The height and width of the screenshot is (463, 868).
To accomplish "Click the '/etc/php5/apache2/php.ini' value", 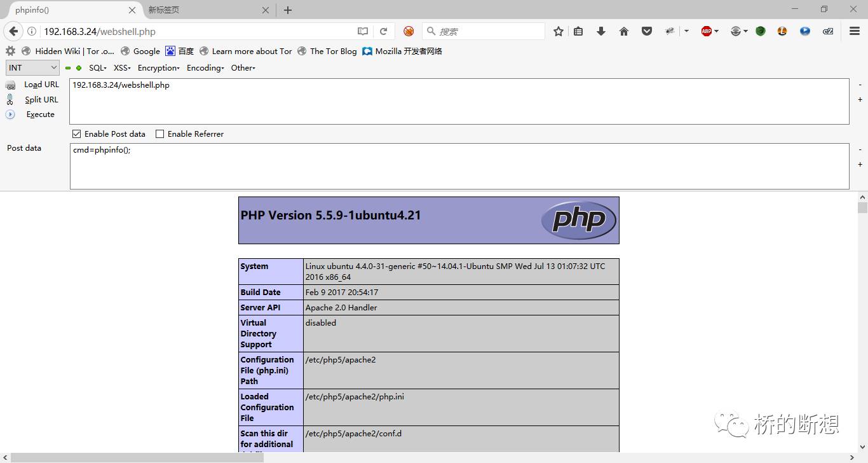I will click(355, 396).
